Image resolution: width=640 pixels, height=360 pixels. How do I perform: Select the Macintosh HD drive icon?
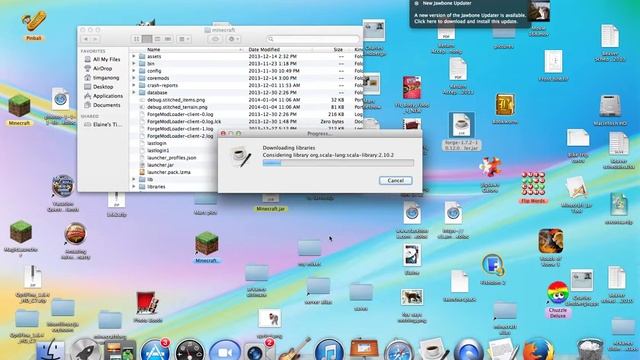pyautogui.click(x=610, y=110)
